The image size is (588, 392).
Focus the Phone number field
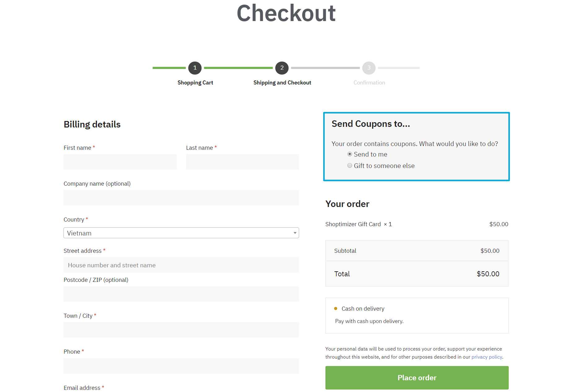[x=181, y=366]
